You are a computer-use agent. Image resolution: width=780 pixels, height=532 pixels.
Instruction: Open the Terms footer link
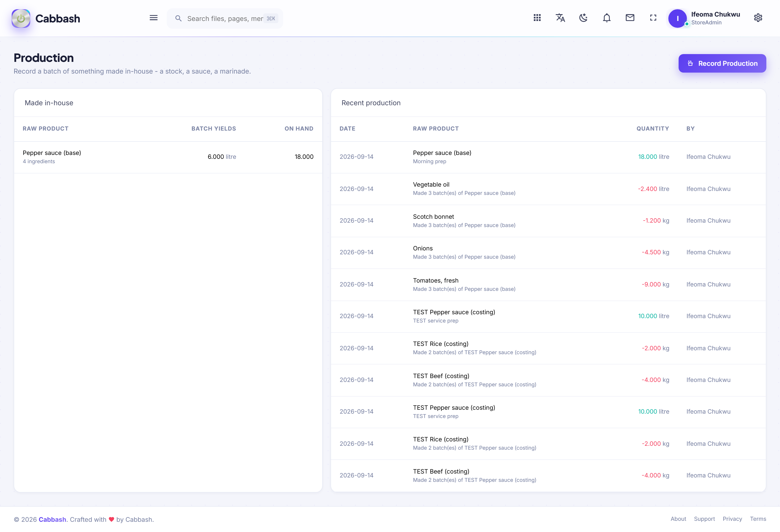[758, 519]
